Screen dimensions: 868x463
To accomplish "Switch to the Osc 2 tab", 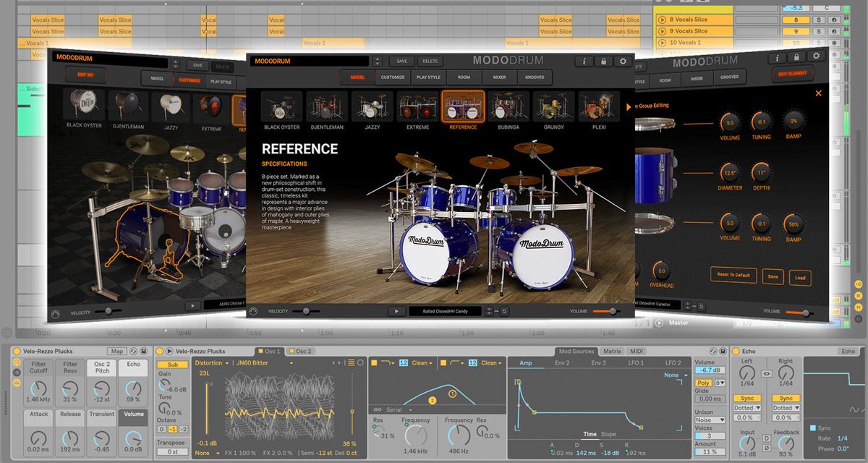I will 300,351.
